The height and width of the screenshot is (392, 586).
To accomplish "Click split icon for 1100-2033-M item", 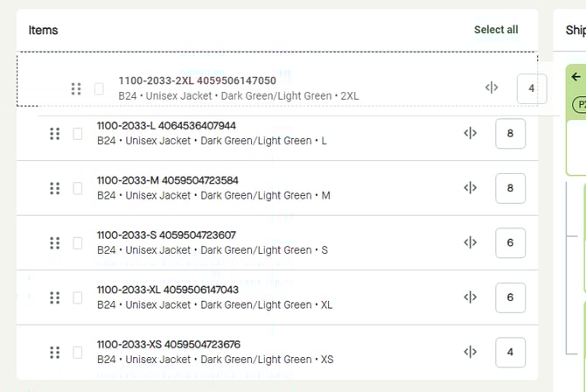I will [471, 188].
